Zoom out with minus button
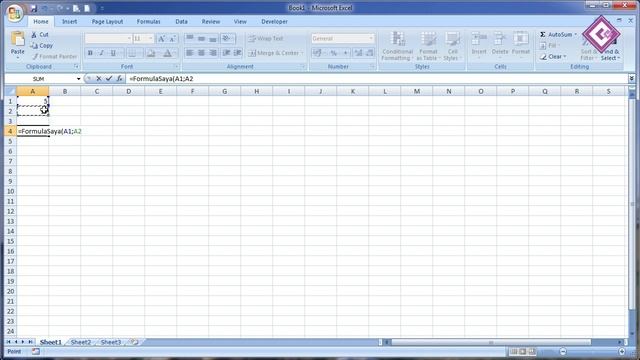The image size is (640, 360). tap(563, 351)
